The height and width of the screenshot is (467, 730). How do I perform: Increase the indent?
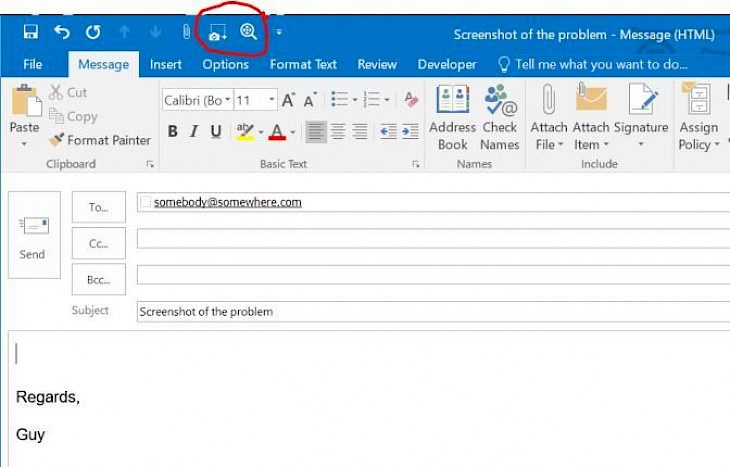(410, 132)
